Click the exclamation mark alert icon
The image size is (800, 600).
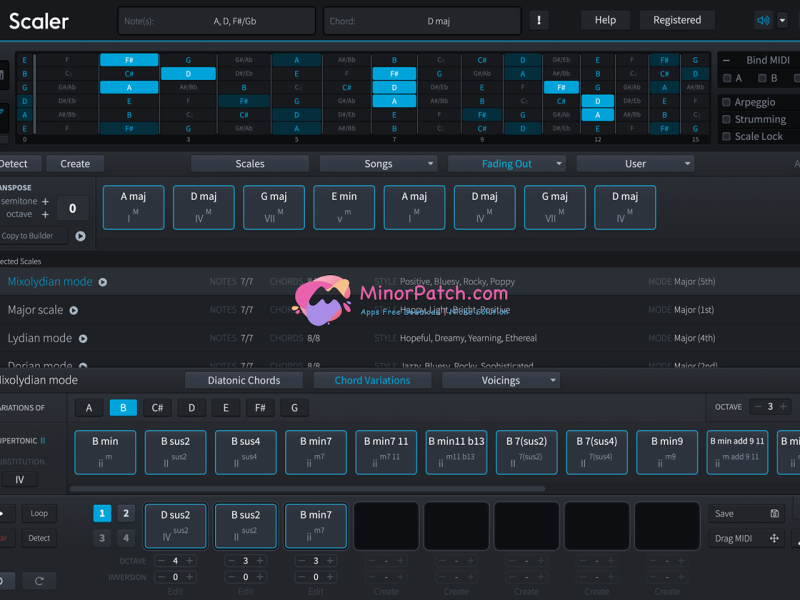coord(539,20)
